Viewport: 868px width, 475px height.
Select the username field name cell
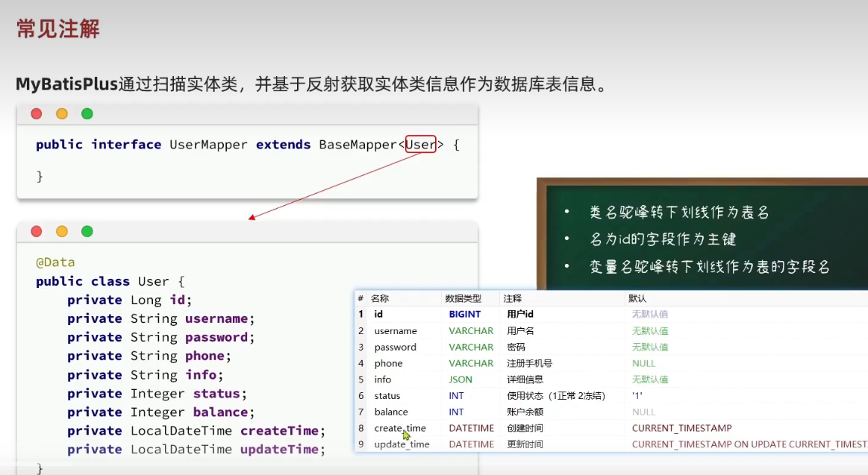pos(396,331)
